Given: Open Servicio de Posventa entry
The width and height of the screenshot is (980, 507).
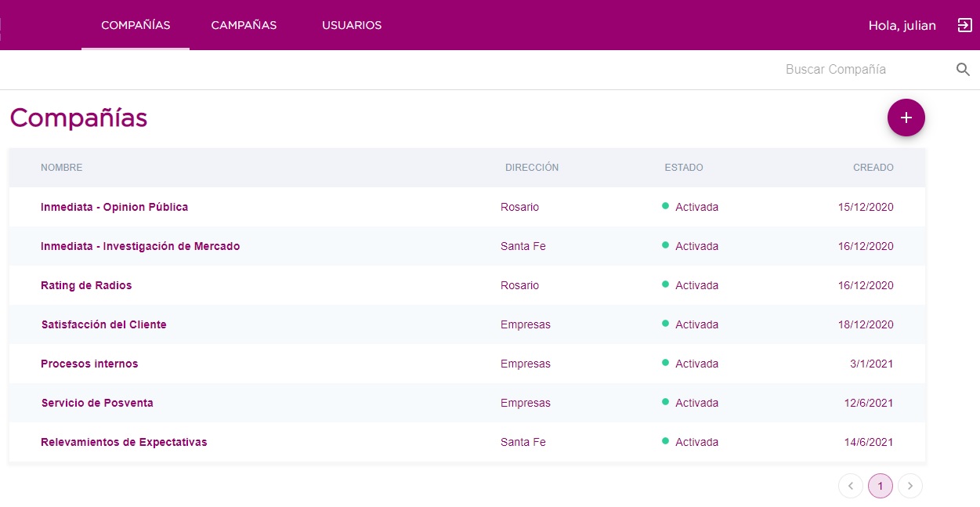Looking at the screenshot, I should [x=97, y=403].
